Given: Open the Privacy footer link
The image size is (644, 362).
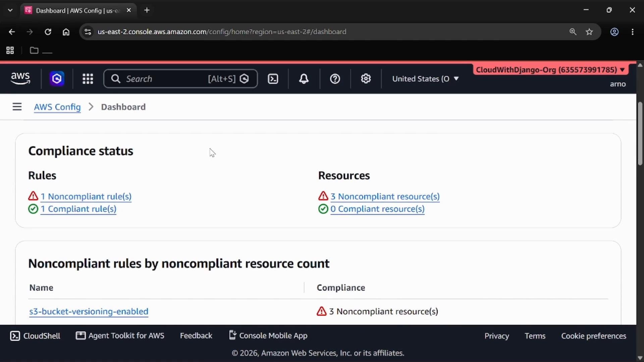Looking at the screenshot, I should pyautogui.click(x=496, y=336).
